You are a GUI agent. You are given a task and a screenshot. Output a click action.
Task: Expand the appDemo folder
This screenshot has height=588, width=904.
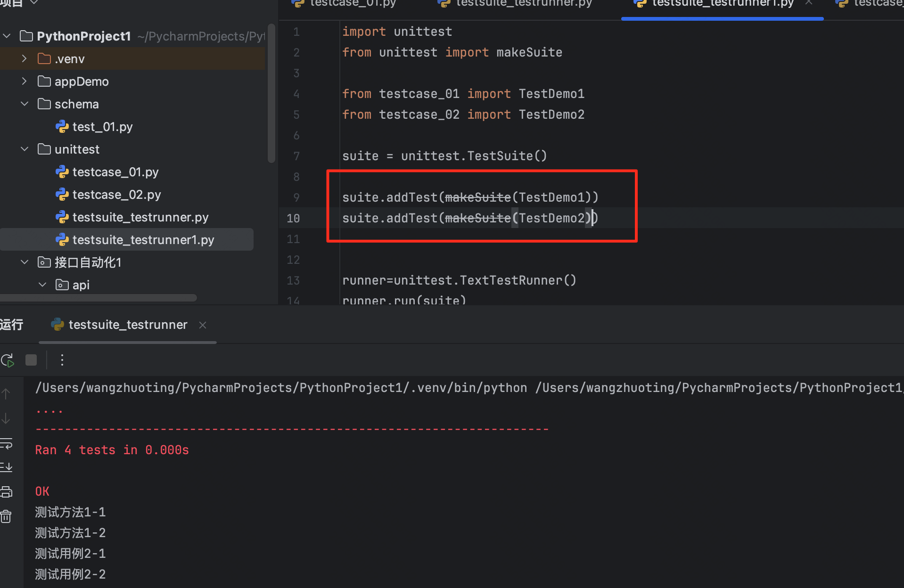click(25, 82)
